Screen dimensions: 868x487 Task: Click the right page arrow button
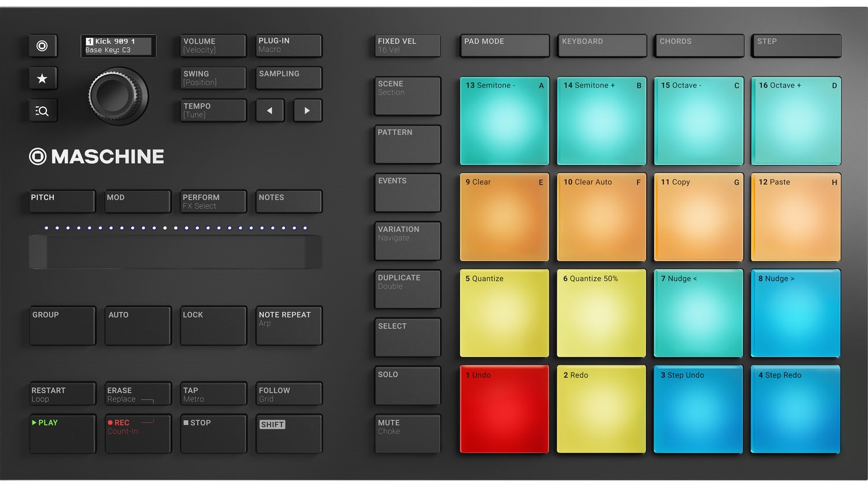point(307,110)
